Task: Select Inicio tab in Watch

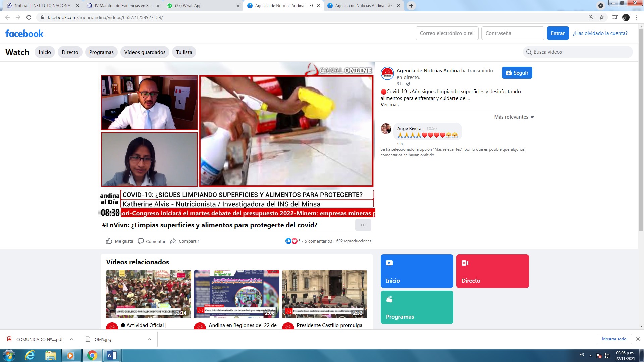Action: pyautogui.click(x=45, y=52)
